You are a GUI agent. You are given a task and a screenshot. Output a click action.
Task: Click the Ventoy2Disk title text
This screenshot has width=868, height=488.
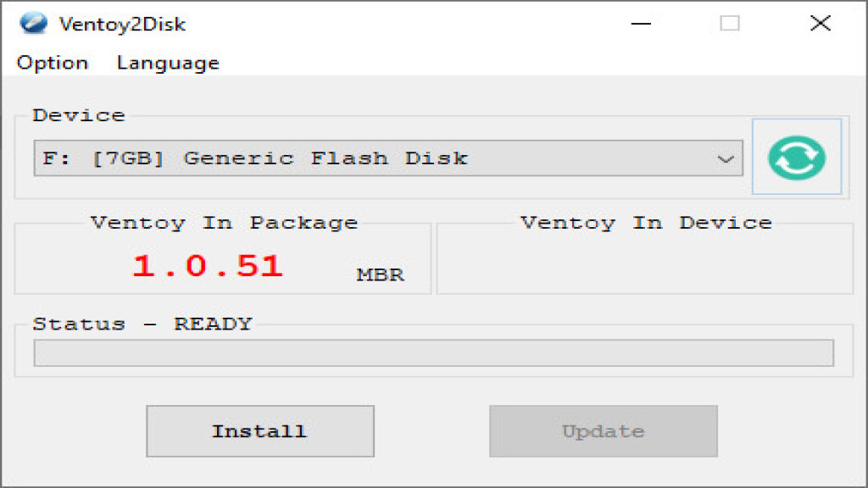[x=122, y=24]
